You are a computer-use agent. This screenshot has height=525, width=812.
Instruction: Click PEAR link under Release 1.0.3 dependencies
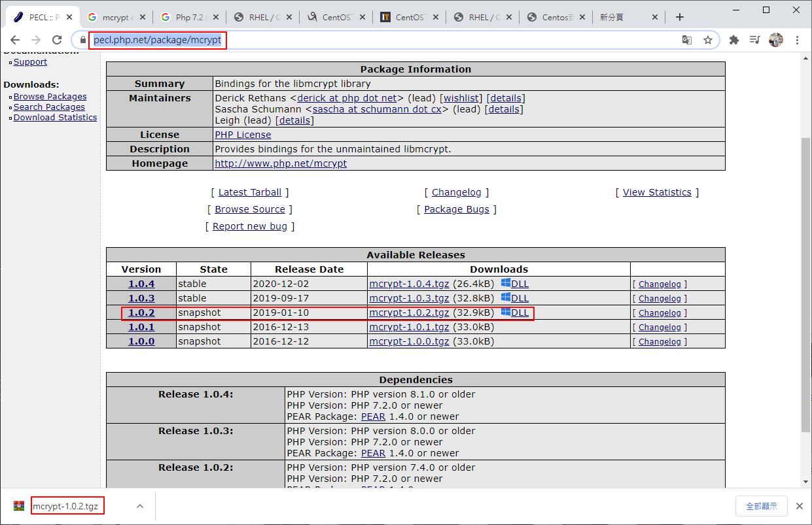(373, 453)
